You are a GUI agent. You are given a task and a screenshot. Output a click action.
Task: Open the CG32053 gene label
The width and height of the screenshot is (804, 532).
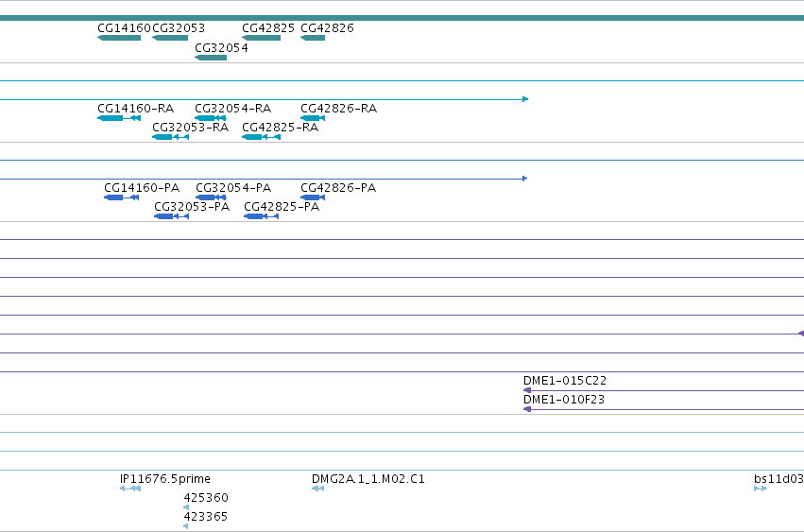click(179, 27)
